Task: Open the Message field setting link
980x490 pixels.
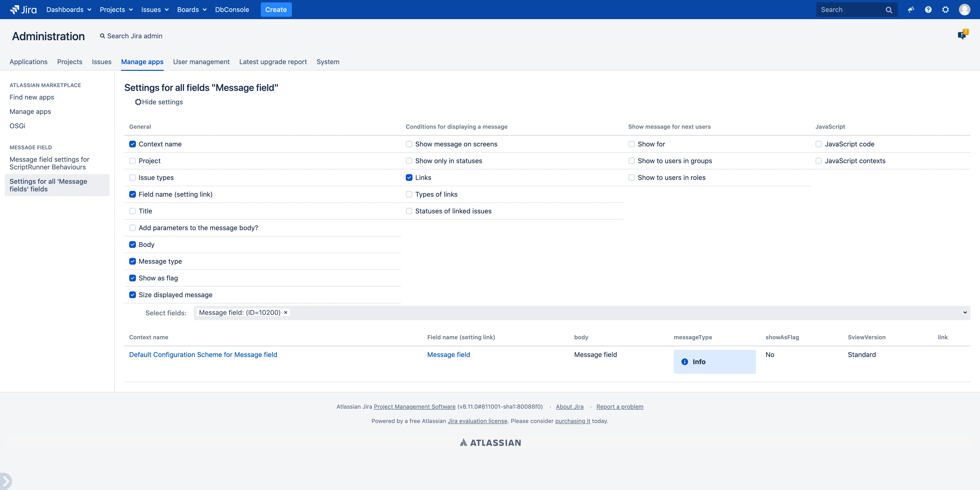Action: (x=449, y=355)
